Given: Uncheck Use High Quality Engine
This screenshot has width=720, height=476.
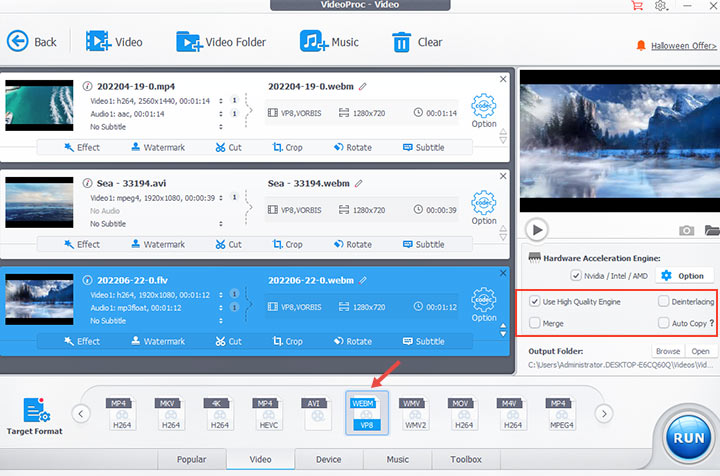Looking at the screenshot, I should 534,301.
